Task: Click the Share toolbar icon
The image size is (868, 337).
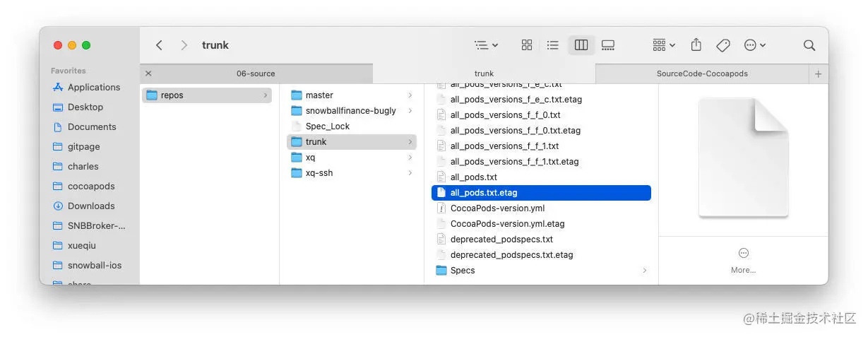Action: 696,45
